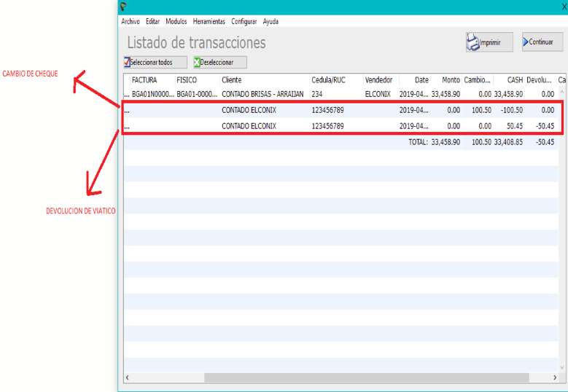Viewport: 568px width, 392px height.
Task: Sort by the Cliente column header
Action: point(265,80)
